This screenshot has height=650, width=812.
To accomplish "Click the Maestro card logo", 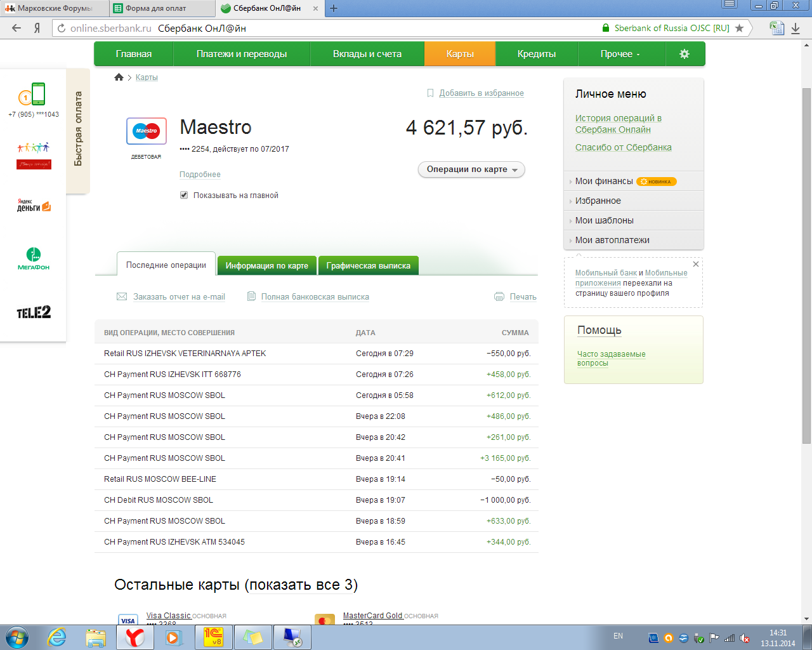I will point(147,131).
